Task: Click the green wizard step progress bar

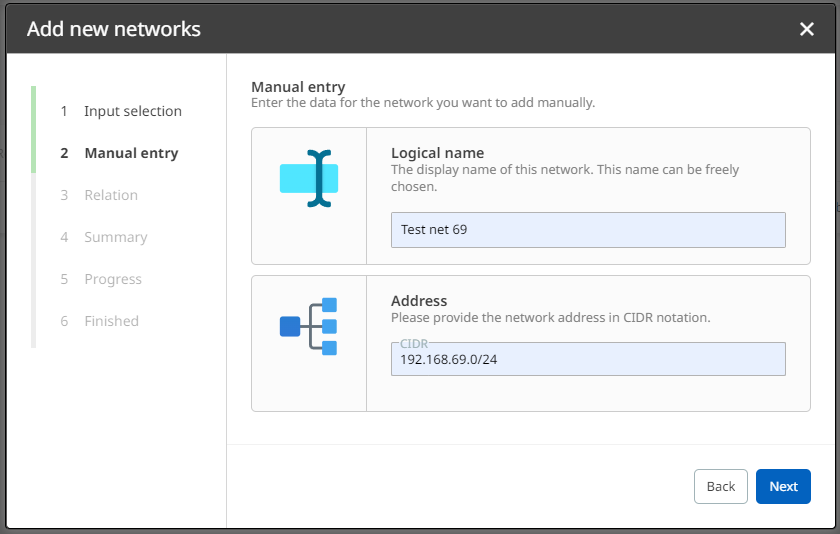Action: coord(33,128)
